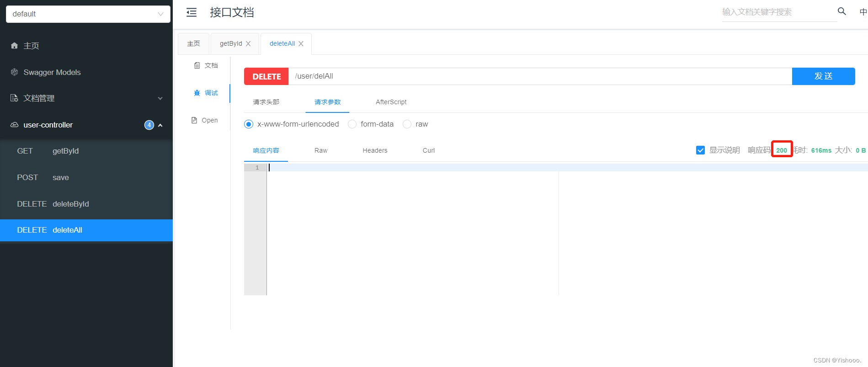
Task: Select raw radio button
Action: [x=407, y=124]
